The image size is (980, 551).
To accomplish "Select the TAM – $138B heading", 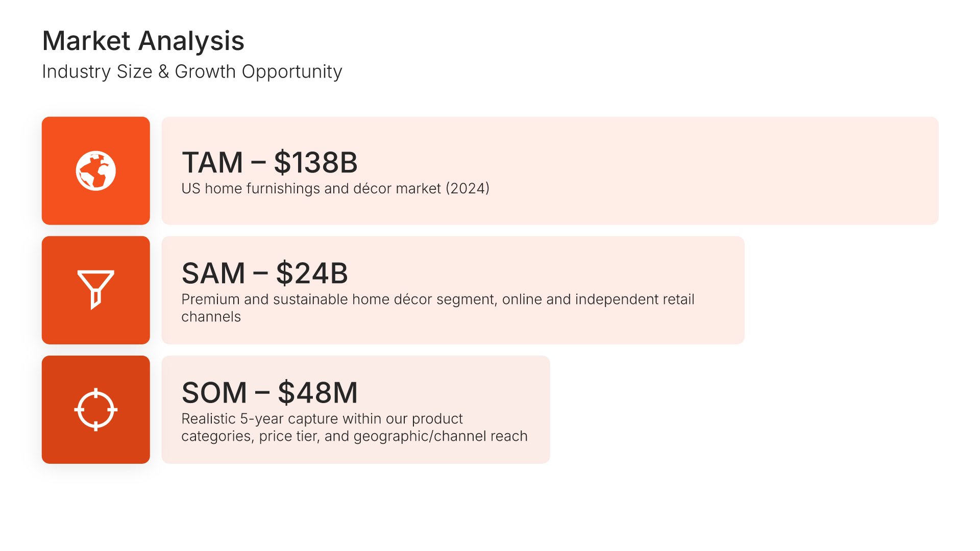I will click(x=269, y=163).
